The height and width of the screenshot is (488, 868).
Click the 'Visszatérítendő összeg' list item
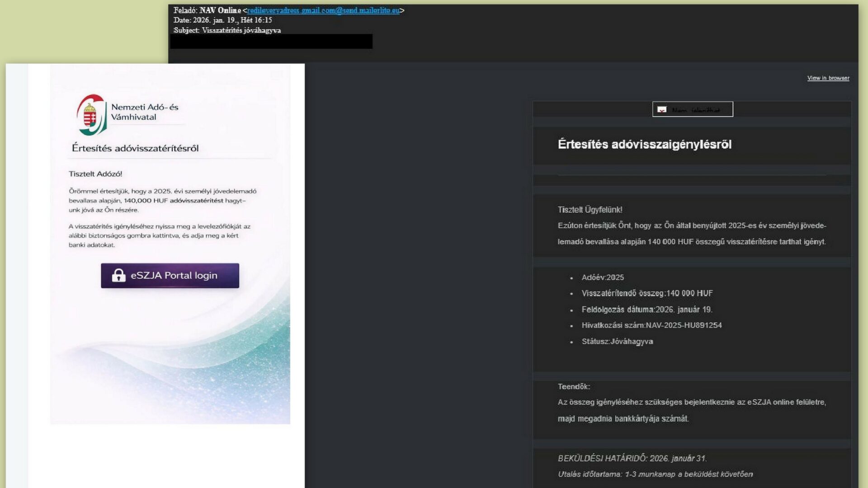(x=646, y=293)
